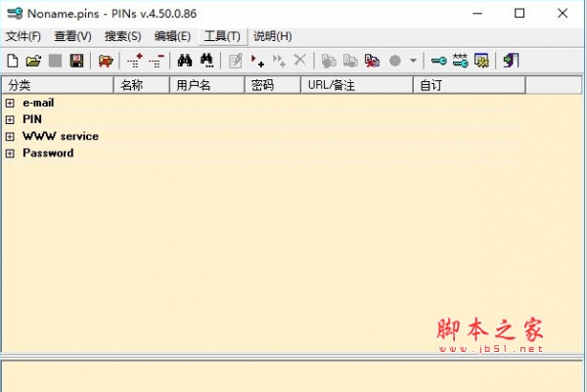Click the key with asterisks icon
This screenshot has height=392, width=587.
(x=460, y=61)
